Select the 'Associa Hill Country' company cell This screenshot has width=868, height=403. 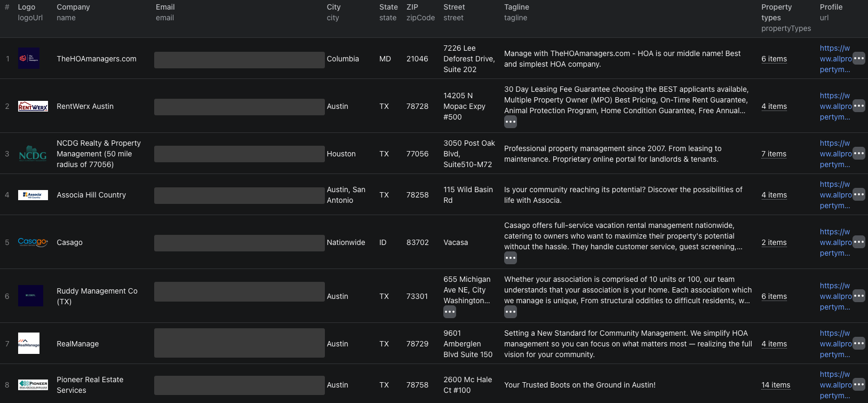91,195
